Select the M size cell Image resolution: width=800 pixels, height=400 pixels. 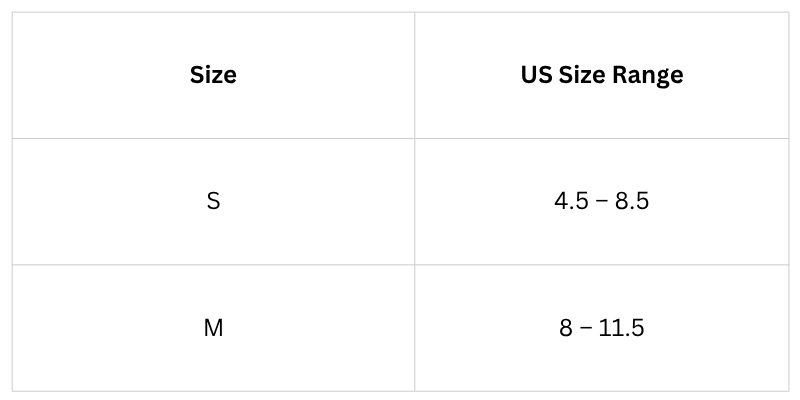[x=213, y=327]
